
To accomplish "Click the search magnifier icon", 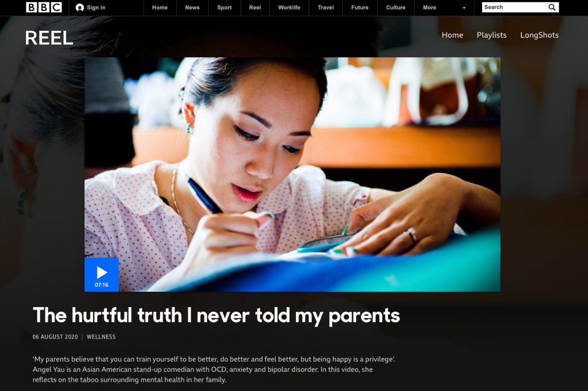I will [x=552, y=7].
